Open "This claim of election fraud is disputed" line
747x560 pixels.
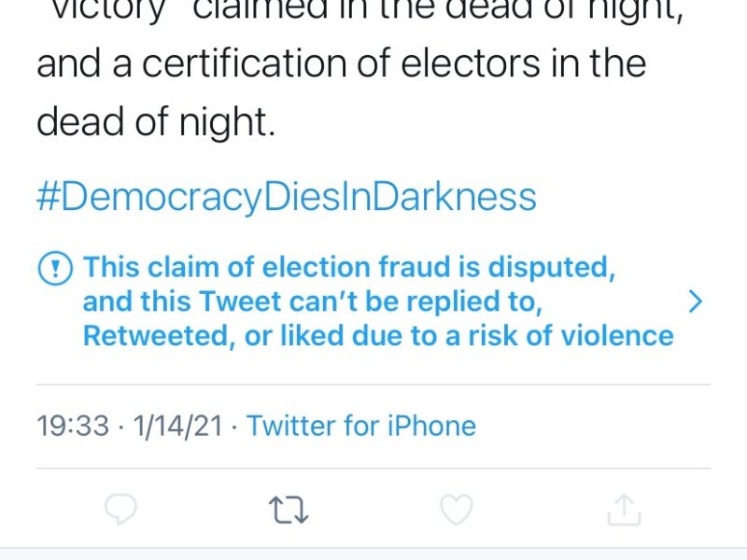[349, 268]
